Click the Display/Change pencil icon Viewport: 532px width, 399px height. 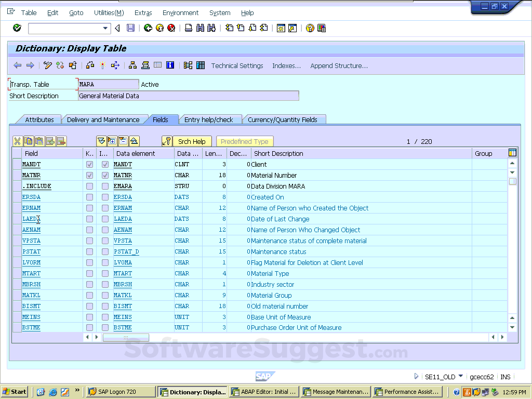point(47,65)
